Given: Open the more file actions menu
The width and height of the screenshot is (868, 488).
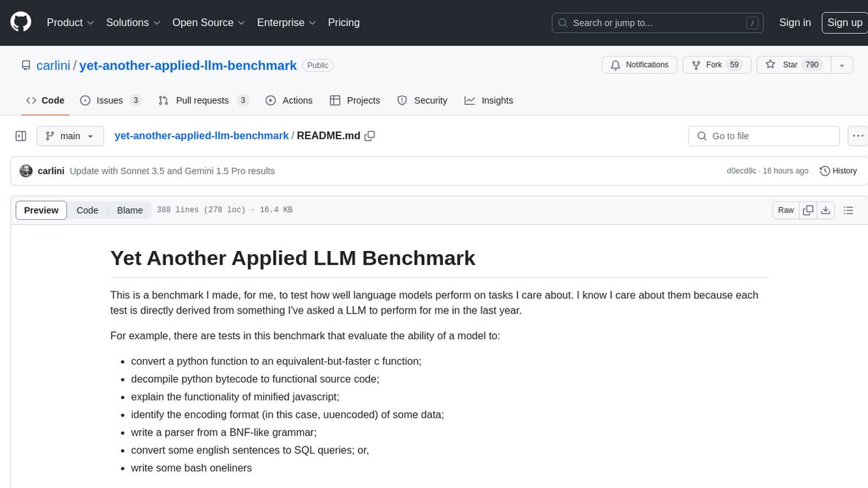Looking at the screenshot, I should tap(858, 136).
